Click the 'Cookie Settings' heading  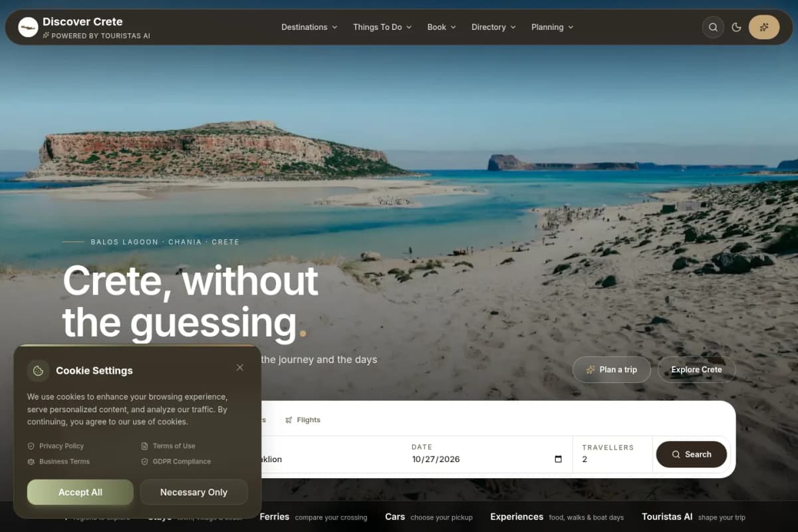[x=94, y=370]
